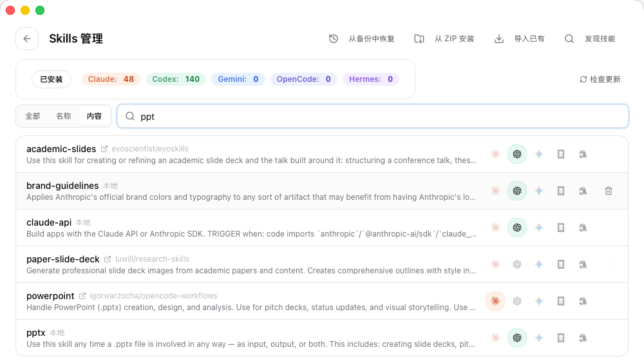The height and width of the screenshot is (361, 644).
Task: Select the pptx skill name
Action: click(35, 333)
